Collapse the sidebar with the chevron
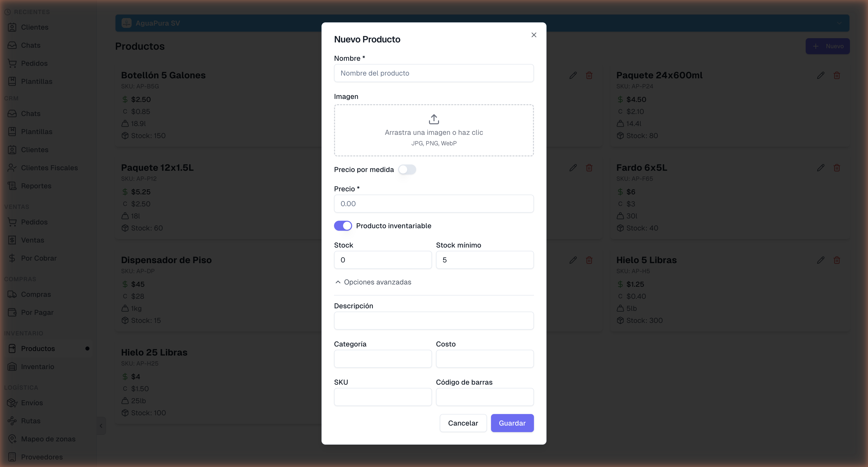The image size is (868, 467). [x=101, y=426]
